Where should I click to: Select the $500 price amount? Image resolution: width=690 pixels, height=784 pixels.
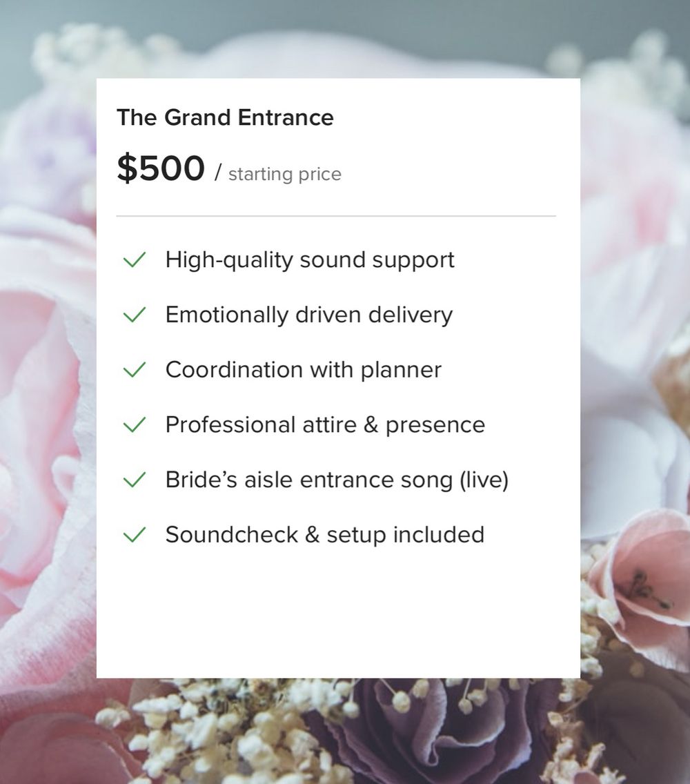[x=161, y=168]
